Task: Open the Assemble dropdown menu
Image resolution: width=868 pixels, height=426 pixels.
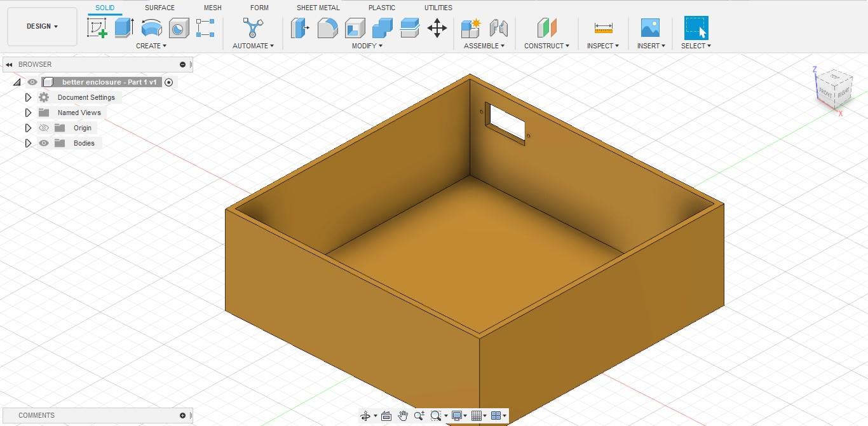Action: pyautogui.click(x=484, y=46)
